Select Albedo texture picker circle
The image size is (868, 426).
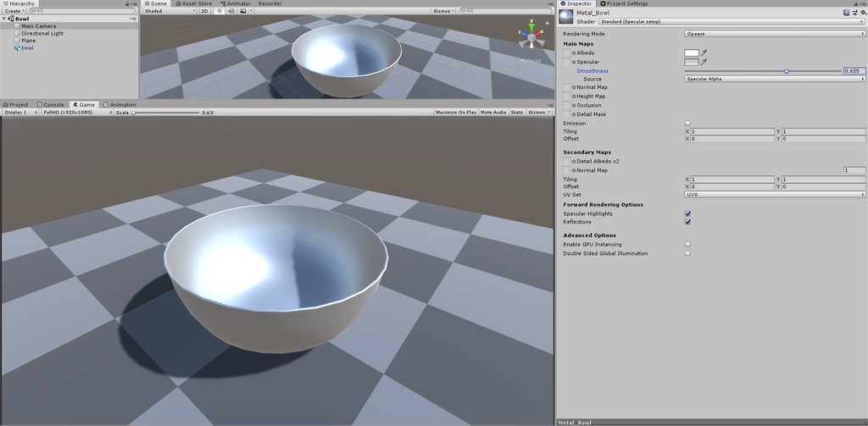[x=574, y=53]
